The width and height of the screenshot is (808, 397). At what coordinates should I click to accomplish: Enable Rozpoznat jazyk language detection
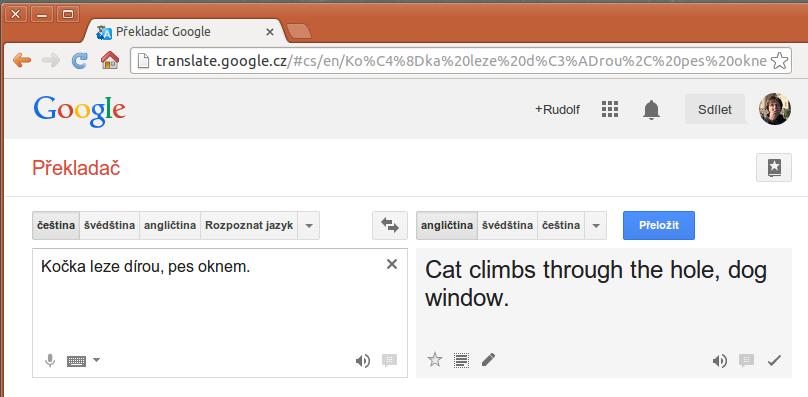point(249,225)
